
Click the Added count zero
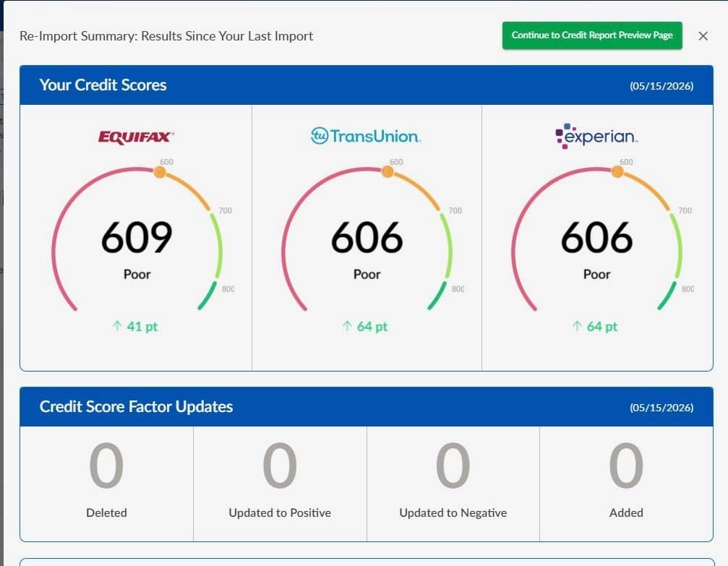point(626,466)
